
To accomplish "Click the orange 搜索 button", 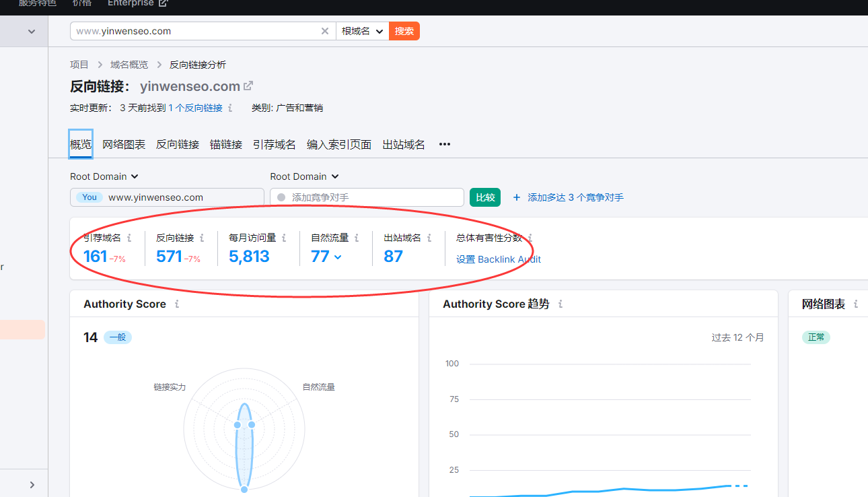I will tap(404, 31).
